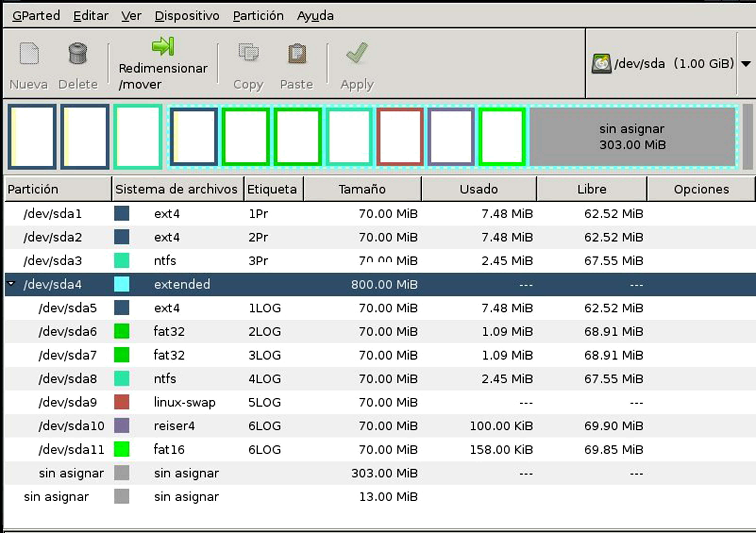The image size is (756, 533).
Task: Open the device selector dropdown arrow
Action: (x=746, y=63)
